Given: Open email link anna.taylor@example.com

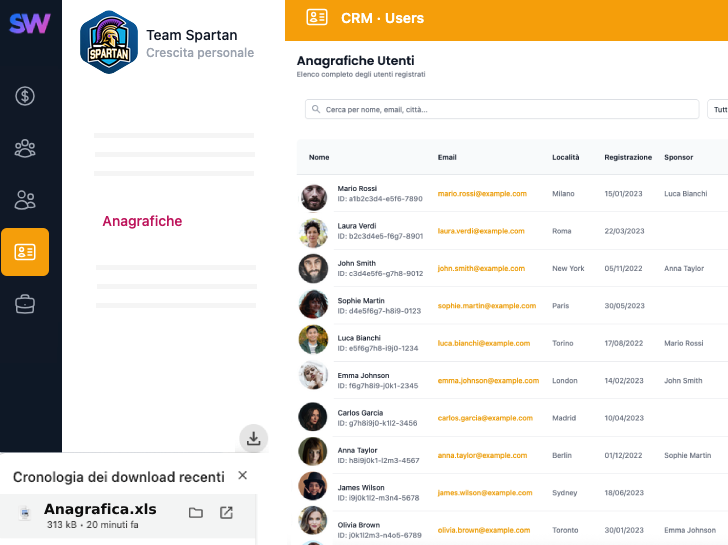Looking at the screenshot, I should [x=482, y=455].
